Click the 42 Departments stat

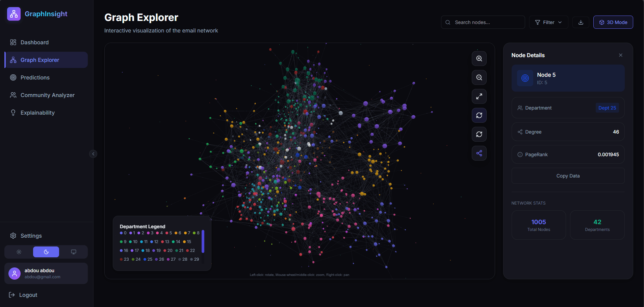click(597, 225)
